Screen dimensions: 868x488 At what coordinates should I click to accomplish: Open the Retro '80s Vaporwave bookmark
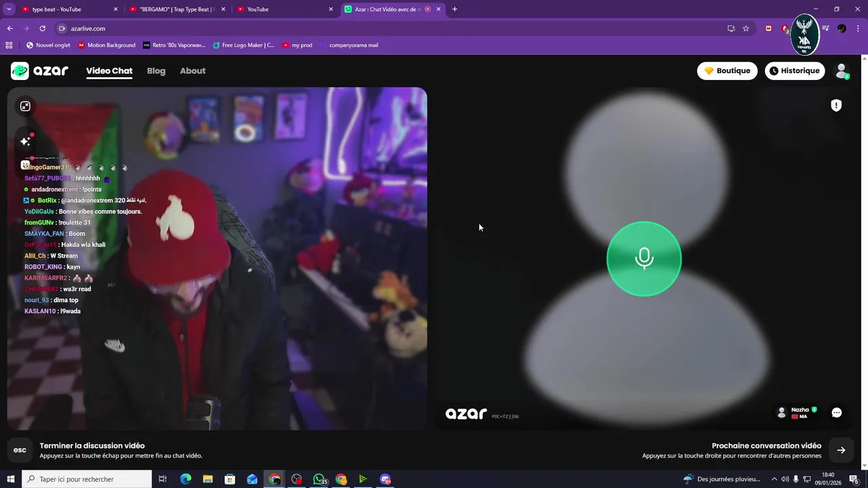pyautogui.click(x=174, y=45)
